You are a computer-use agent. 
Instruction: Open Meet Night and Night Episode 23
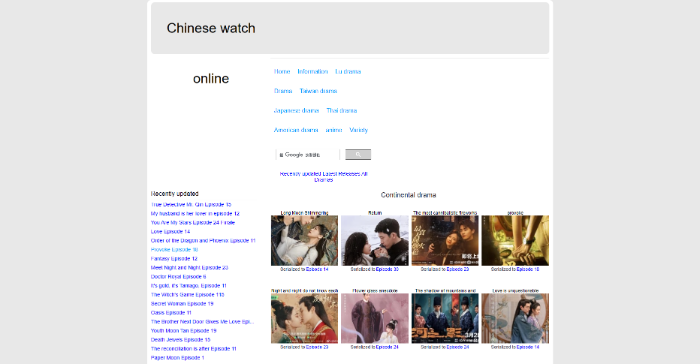pos(189,268)
